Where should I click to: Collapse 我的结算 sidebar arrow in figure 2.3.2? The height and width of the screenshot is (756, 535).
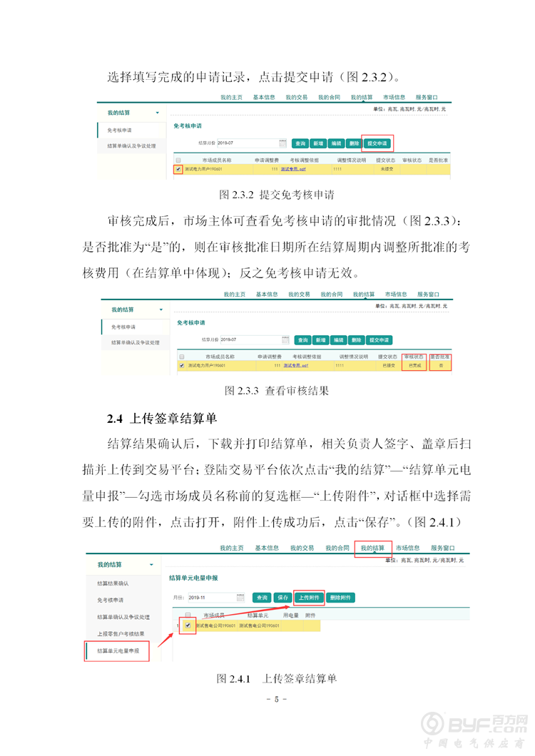point(157,113)
